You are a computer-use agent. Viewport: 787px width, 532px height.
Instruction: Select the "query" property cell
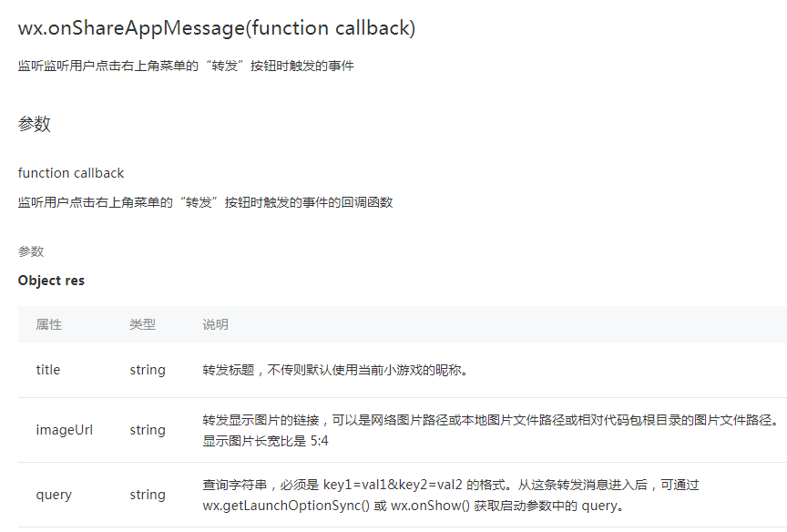tap(54, 495)
